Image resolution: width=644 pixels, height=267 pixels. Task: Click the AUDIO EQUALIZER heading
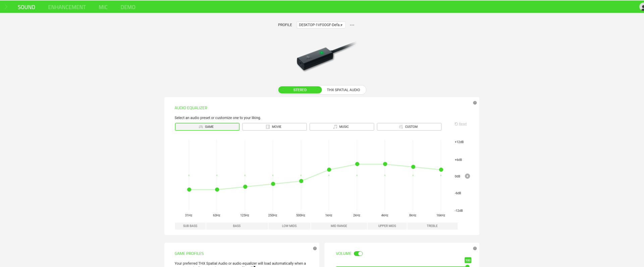tap(191, 108)
